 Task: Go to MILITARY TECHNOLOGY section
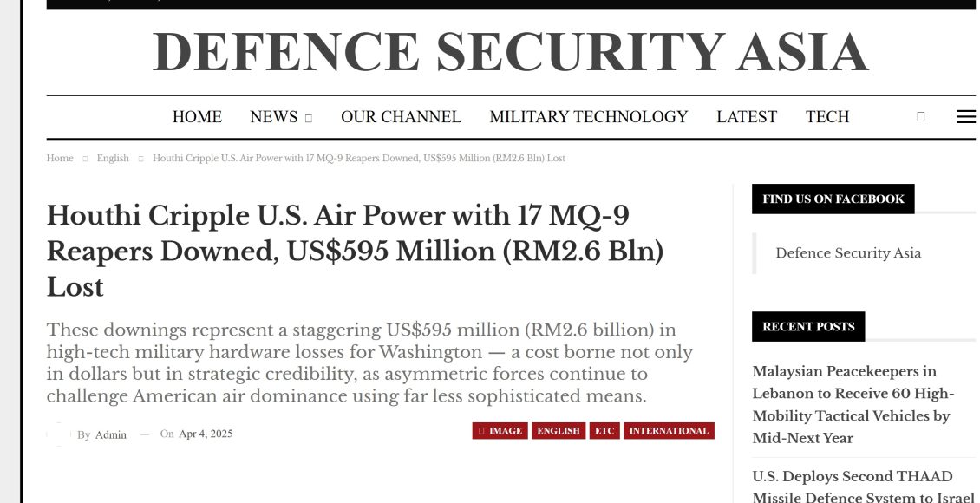click(589, 117)
